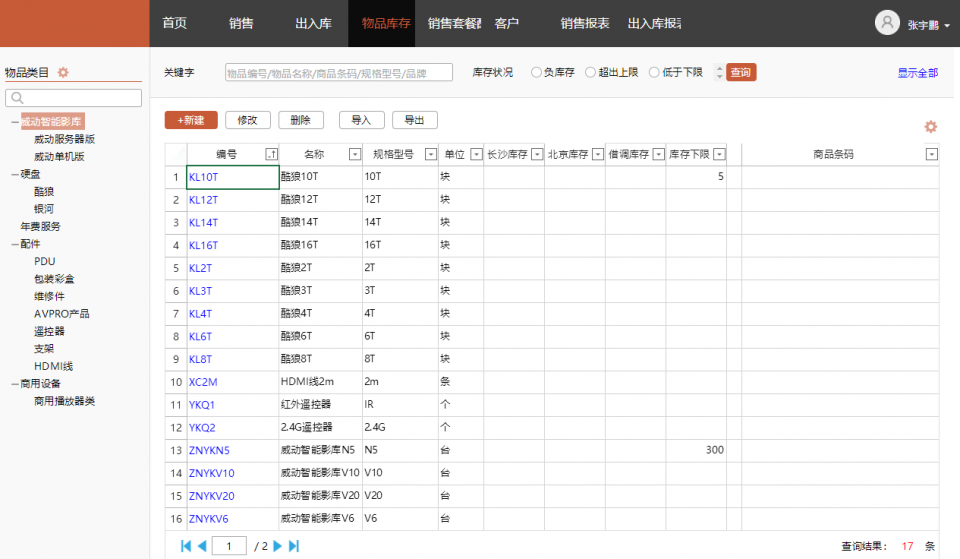
Task: Select 包装彩盒 in category tree
Action: pos(54,279)
